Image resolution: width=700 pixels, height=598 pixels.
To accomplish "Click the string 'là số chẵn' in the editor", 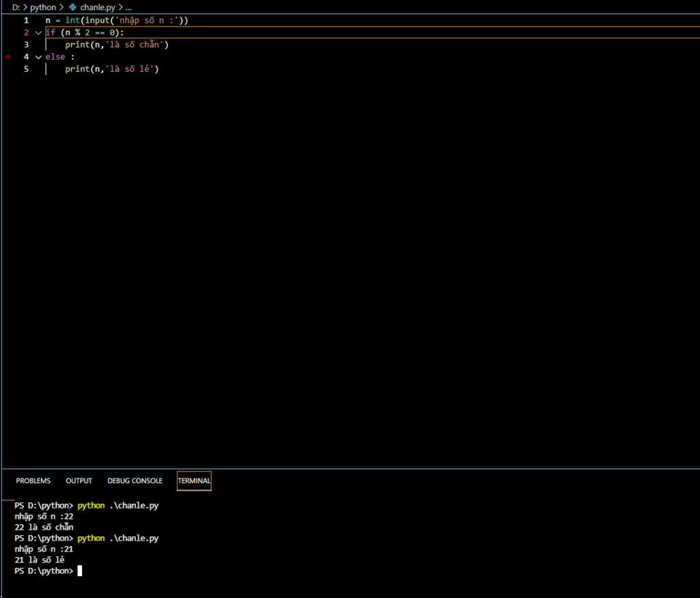I will tap(134, 44).
